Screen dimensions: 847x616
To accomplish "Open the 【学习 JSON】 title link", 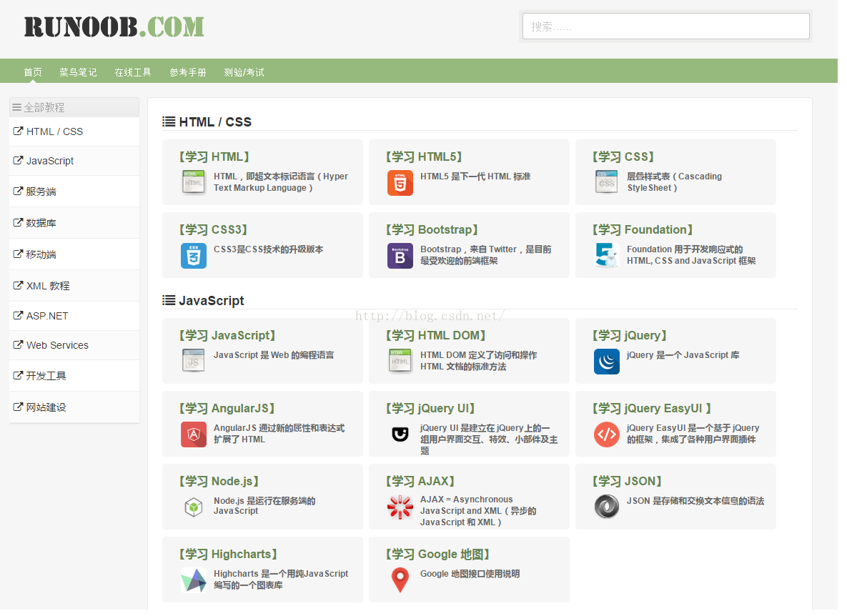I will pyautogui.click(x=633, y=487).
